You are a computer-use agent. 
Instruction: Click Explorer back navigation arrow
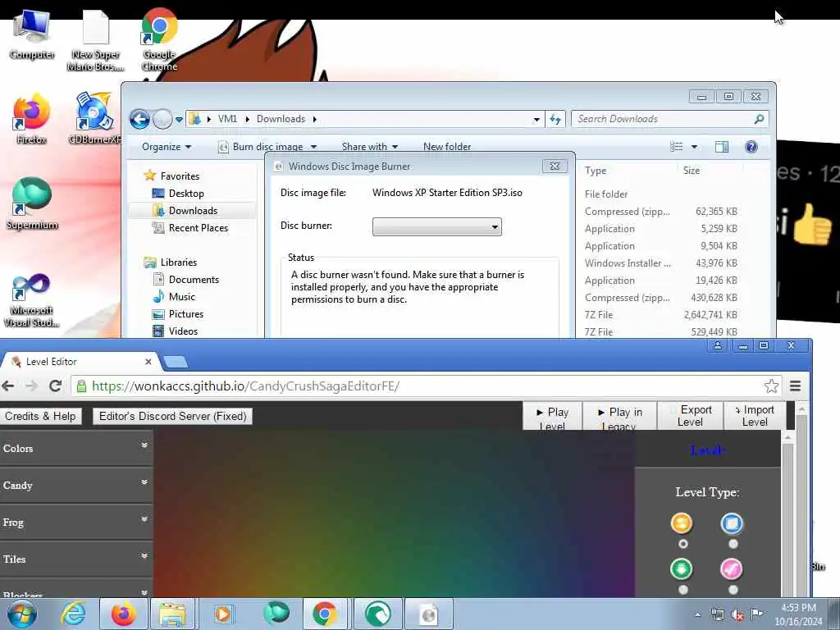[139, 119]
